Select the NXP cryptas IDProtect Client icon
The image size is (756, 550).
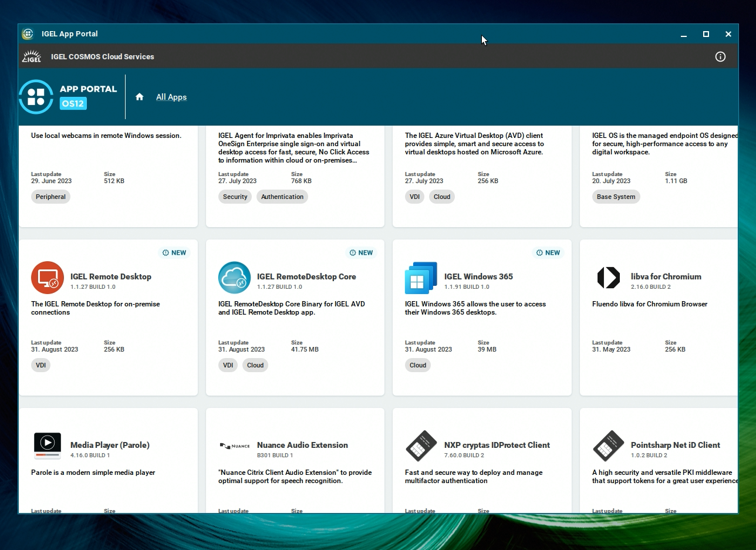[421, 446]
